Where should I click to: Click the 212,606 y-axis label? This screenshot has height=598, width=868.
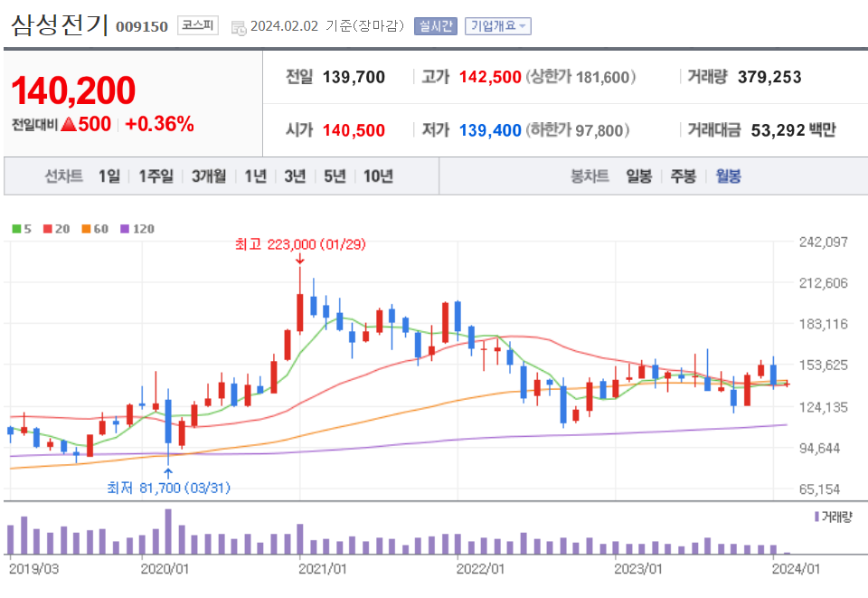click(823, 283)
